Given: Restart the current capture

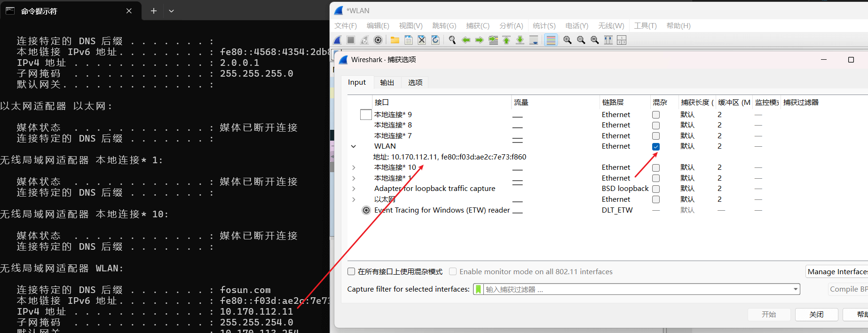Looking at the screenshot, I should point(364,40).
